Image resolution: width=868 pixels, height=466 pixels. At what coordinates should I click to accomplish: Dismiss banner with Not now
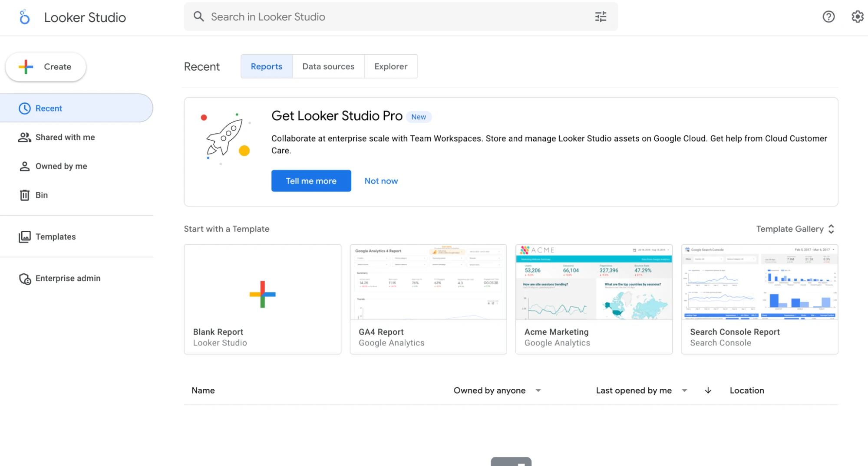(381, 181)
